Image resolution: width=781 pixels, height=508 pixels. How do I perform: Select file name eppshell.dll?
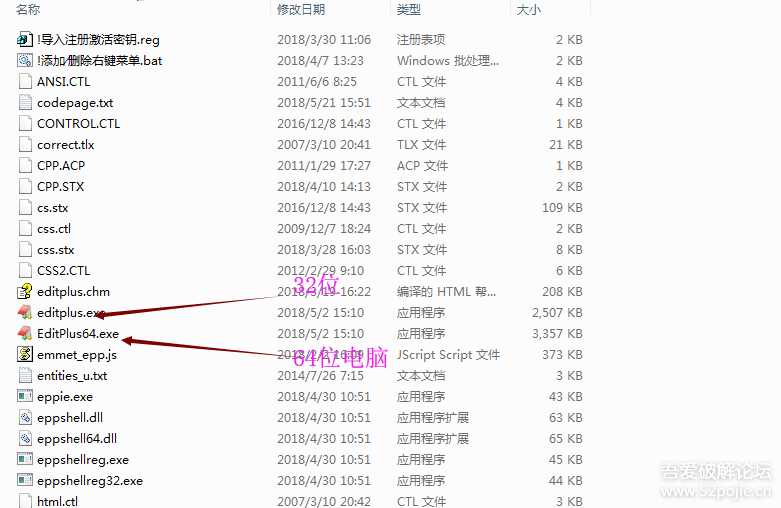click(70, 418)
